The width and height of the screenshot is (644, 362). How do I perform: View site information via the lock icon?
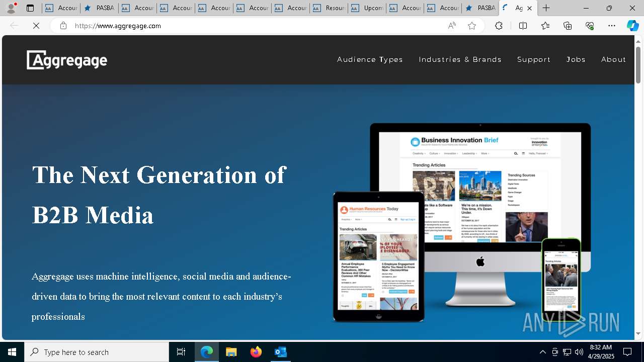(x=63, y=26)
